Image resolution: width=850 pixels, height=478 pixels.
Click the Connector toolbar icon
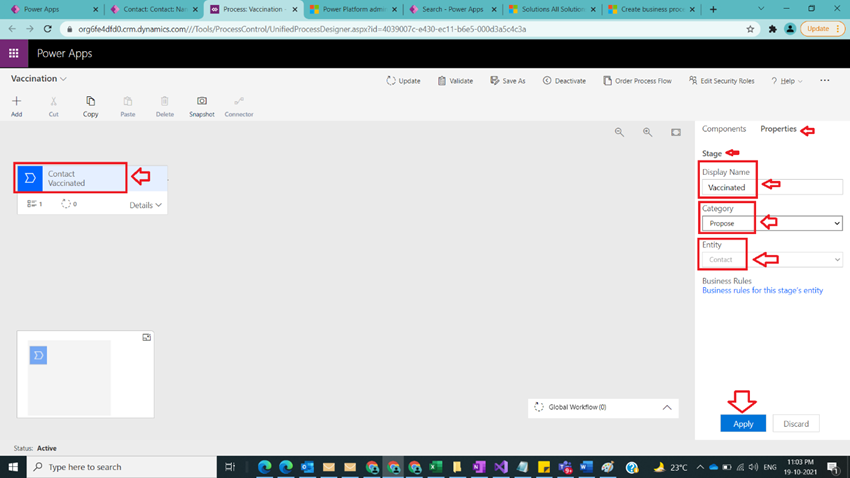[x=239, y=101]
